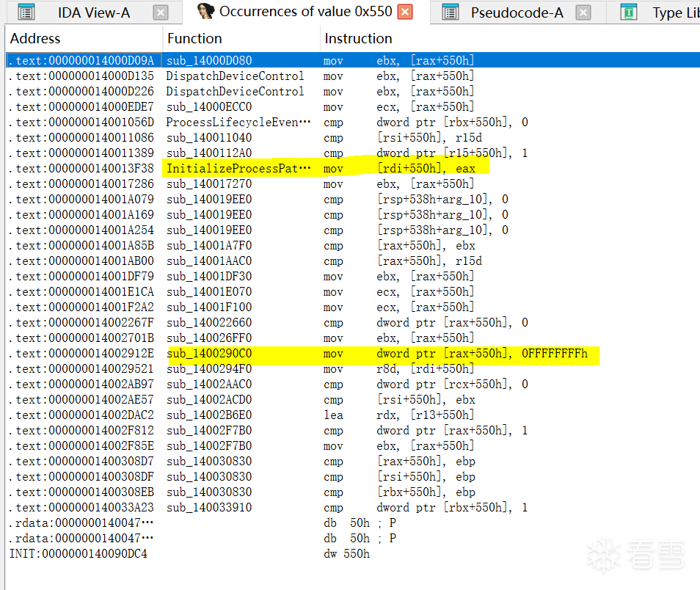Viewport: 700px width, 590px height.
Task: Switch to the Pseudocode-A tab
Action: click(x=517, y=12)
